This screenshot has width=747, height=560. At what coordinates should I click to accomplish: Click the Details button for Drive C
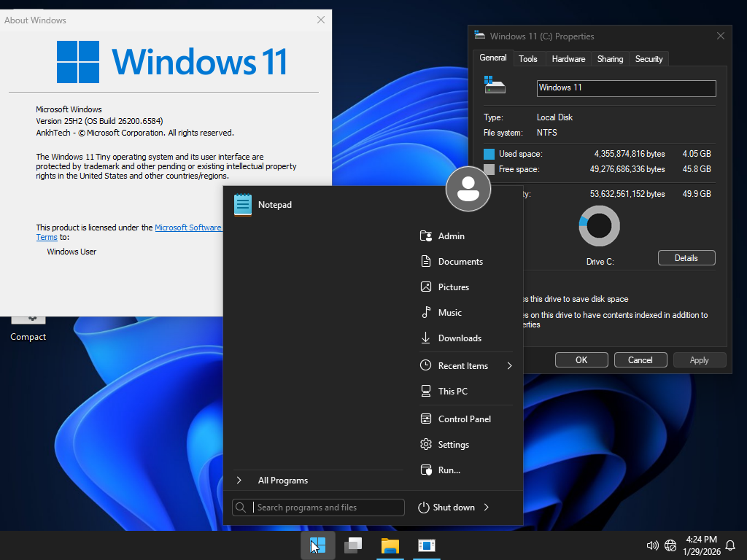click(686, 257)
